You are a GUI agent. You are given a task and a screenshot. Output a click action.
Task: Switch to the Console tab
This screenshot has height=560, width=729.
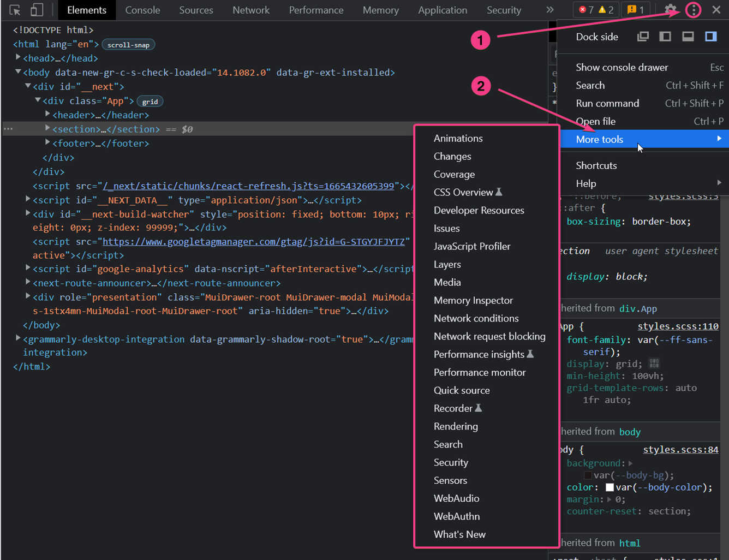coord(142,10)
